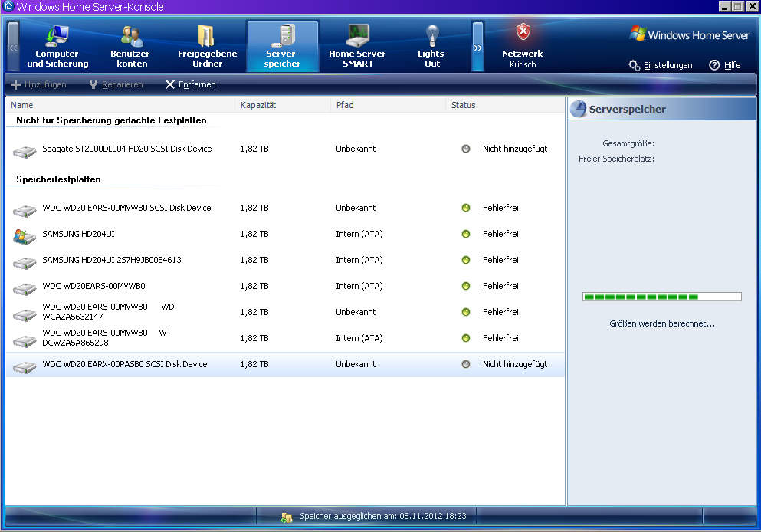This screenshot has width=761, height=532.
Task: Click drive icon of DCWZA5A865298 disk
Action: [25, 341]
